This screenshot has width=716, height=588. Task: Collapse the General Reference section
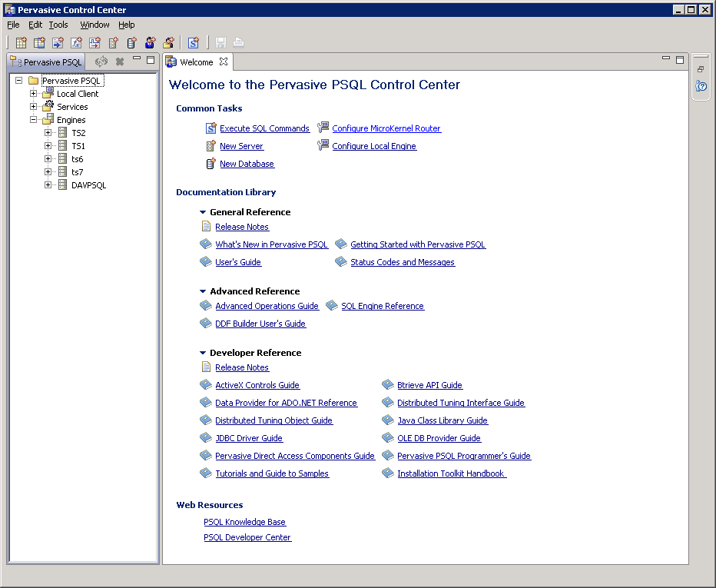(203, 212)
